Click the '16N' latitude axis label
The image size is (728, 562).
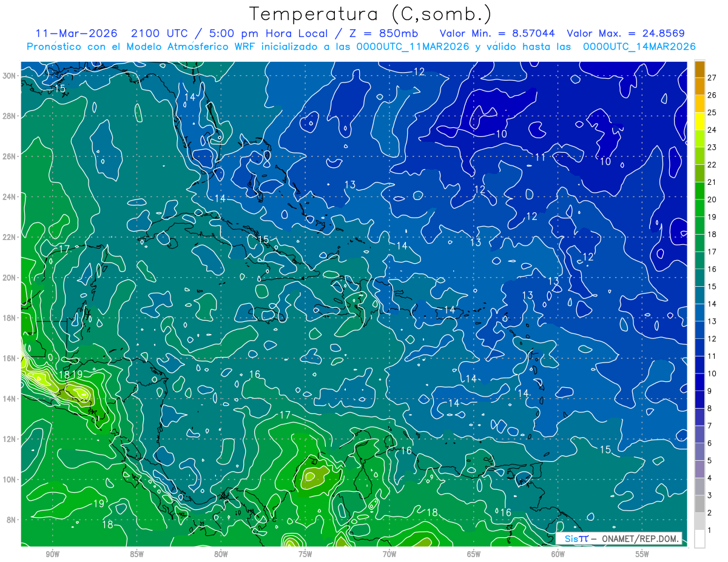point(8,358)
